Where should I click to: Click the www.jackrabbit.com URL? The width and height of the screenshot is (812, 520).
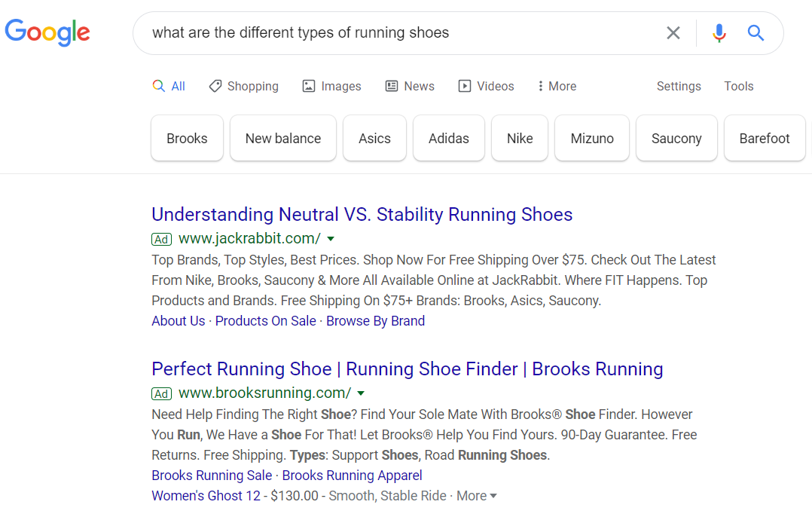coord(249,238)
